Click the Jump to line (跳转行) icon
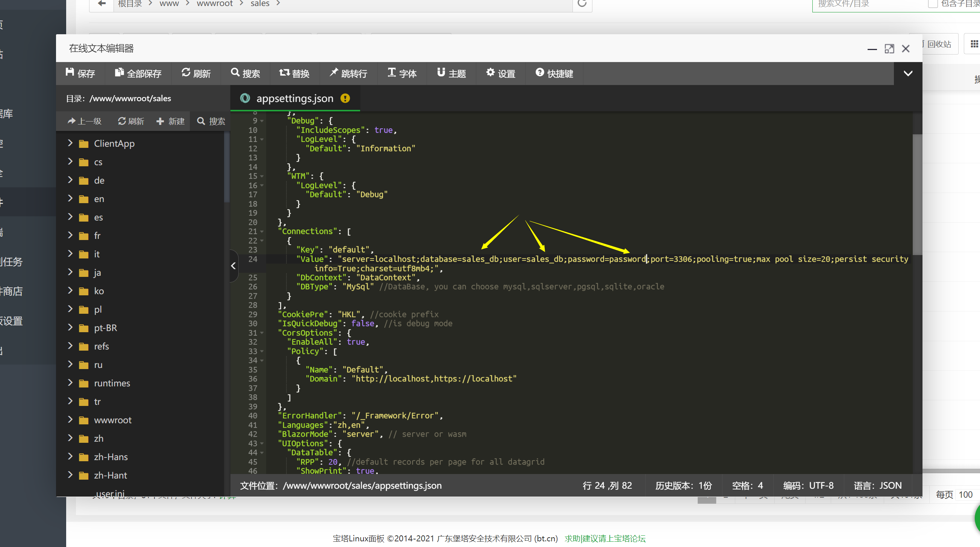980x547 pixels. pos(334,73)
